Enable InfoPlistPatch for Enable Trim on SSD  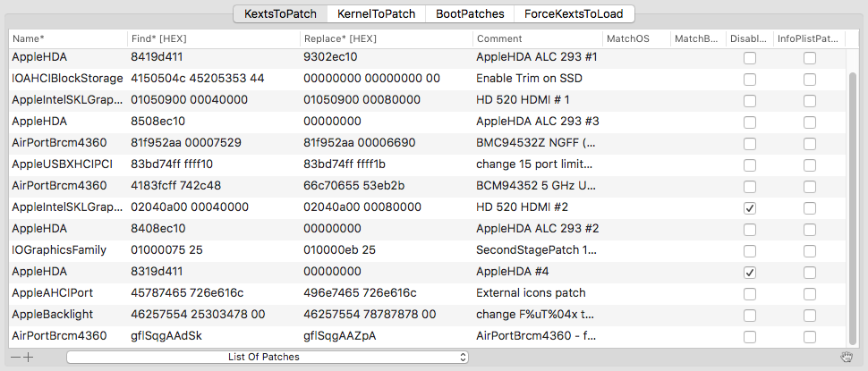[810, 80]
